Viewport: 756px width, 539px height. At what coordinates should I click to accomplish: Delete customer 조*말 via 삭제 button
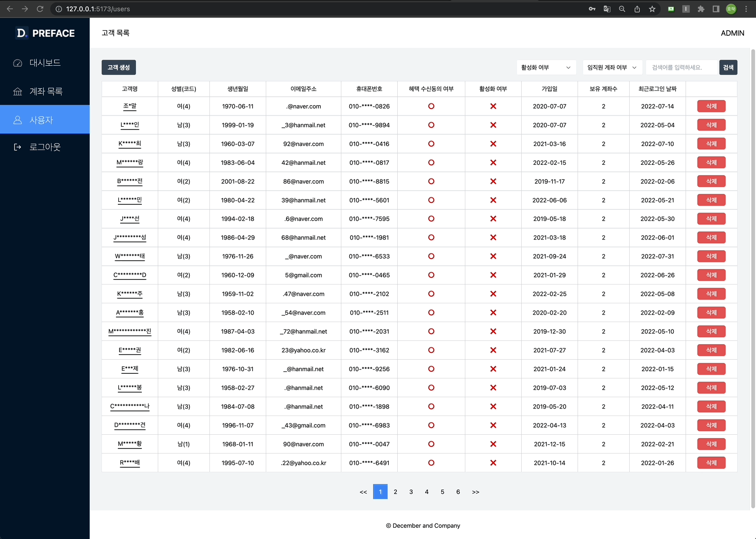coord(711,106)
